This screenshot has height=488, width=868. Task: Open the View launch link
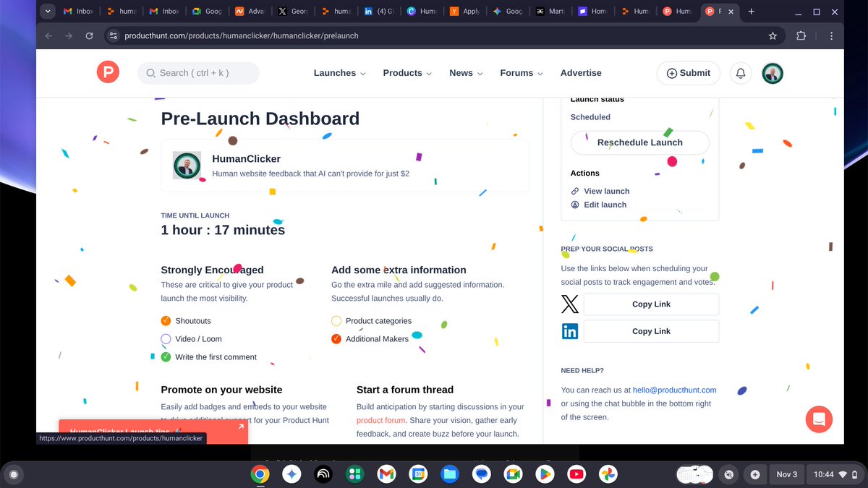pos(607,191)
